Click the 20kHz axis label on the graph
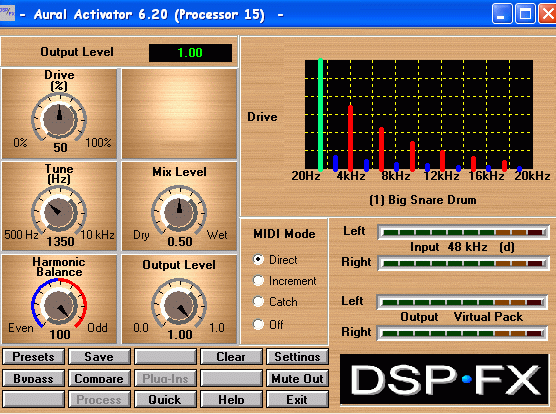This screenshot has height=414, width=556. point(532,176)
